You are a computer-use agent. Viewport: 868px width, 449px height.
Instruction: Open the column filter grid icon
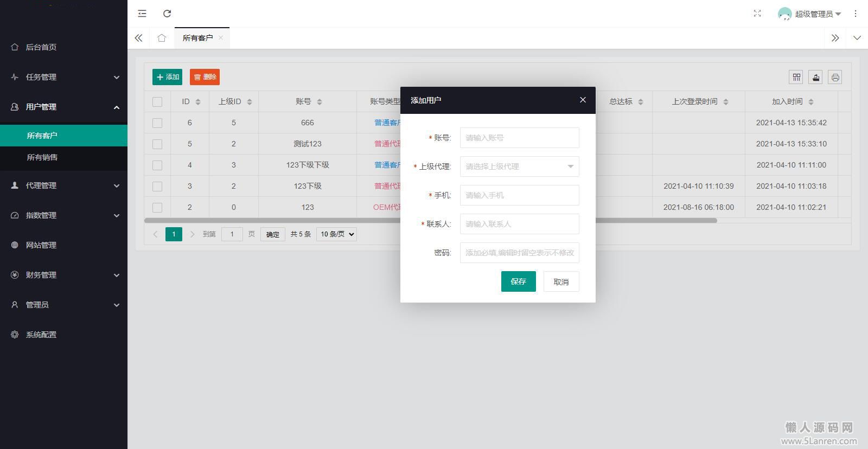796,78
